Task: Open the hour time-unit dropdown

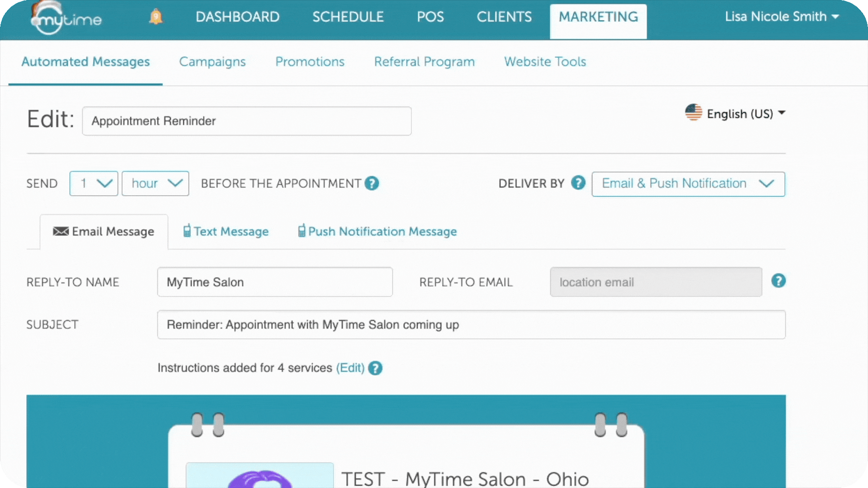Action: (156, 183)
